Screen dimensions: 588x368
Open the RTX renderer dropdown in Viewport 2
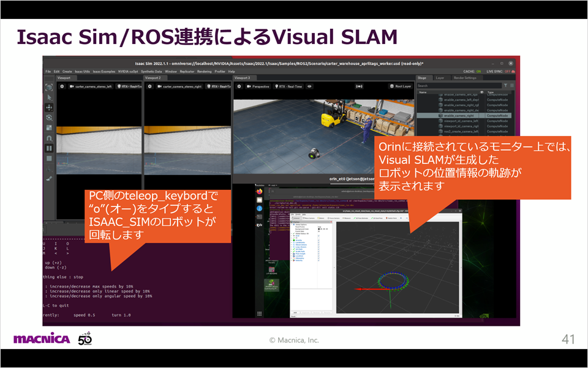pyautogui.click(x=219, y=86)
